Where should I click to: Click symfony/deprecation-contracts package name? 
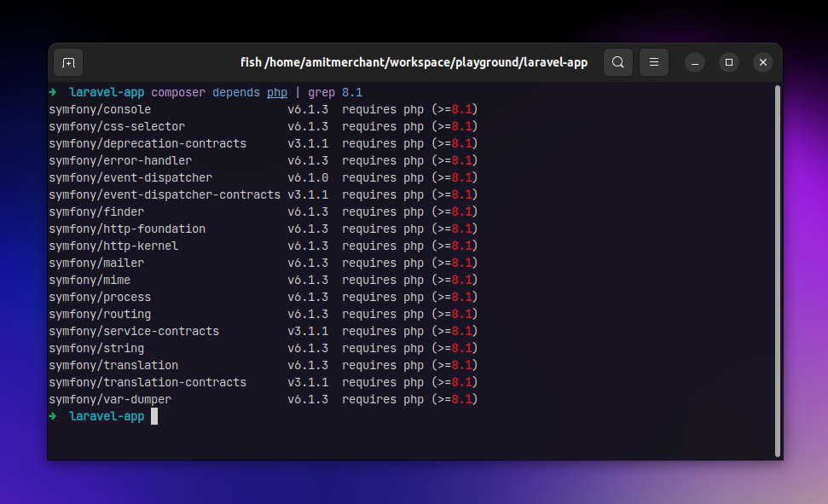[148, 144]
